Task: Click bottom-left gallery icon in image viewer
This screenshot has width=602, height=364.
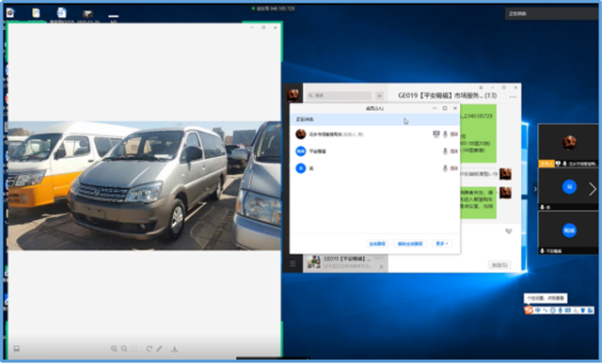Action: coord(17,349)
